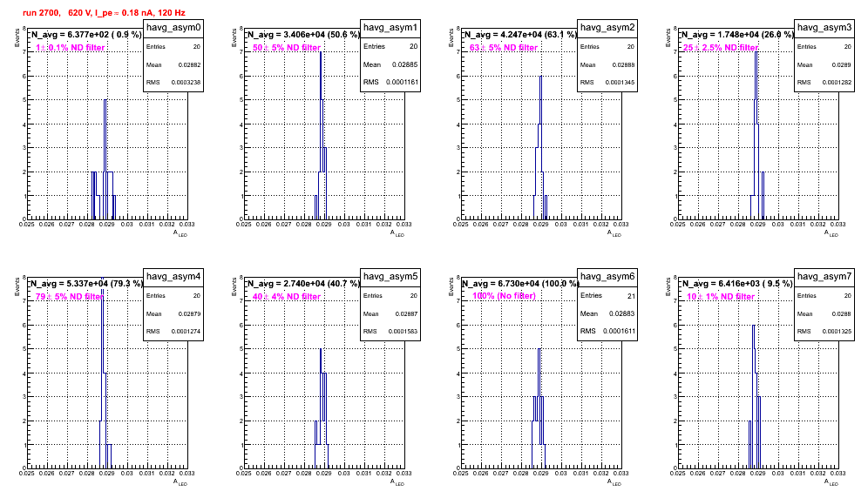Click Mean value 0.02887 in havg_asym5
Screen dimensions: 868x498
406,313
